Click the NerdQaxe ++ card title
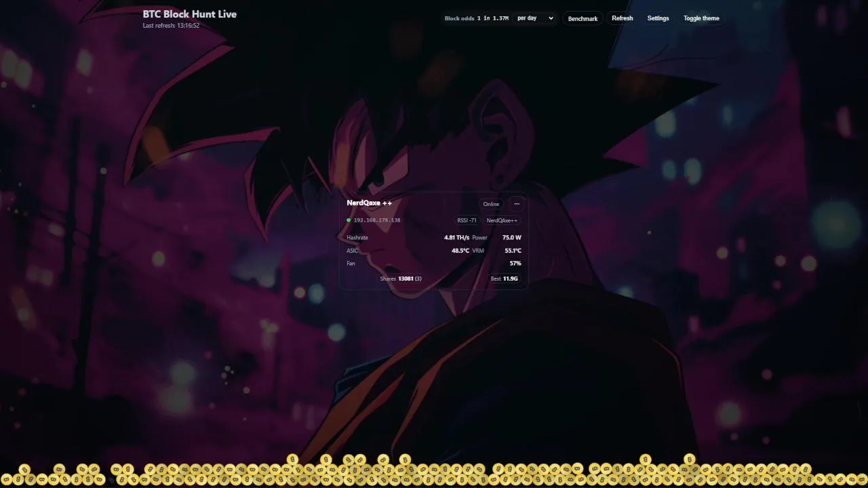 coord(369,203)
